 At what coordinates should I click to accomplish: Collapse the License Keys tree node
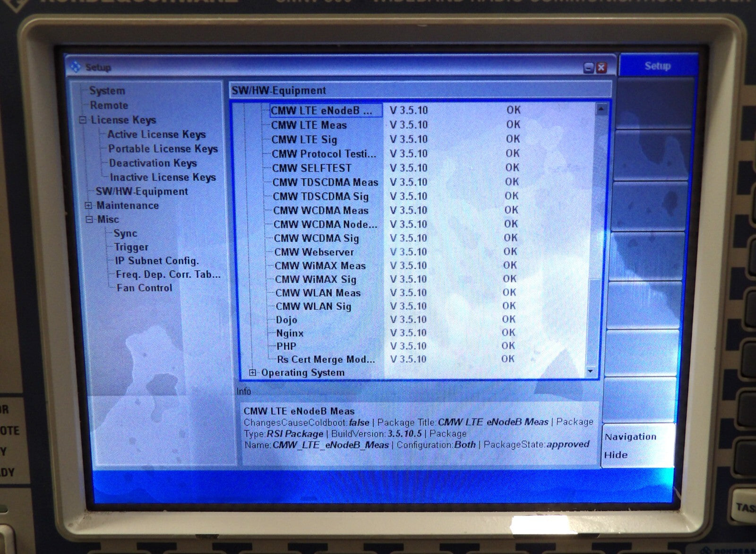click(x=83, y=120)
